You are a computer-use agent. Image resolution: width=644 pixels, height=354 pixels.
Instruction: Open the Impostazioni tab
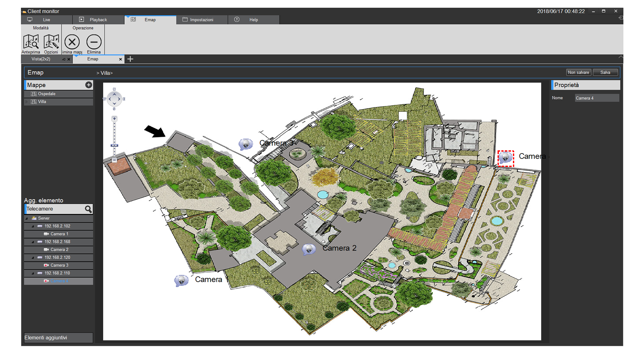click(202, 19)
